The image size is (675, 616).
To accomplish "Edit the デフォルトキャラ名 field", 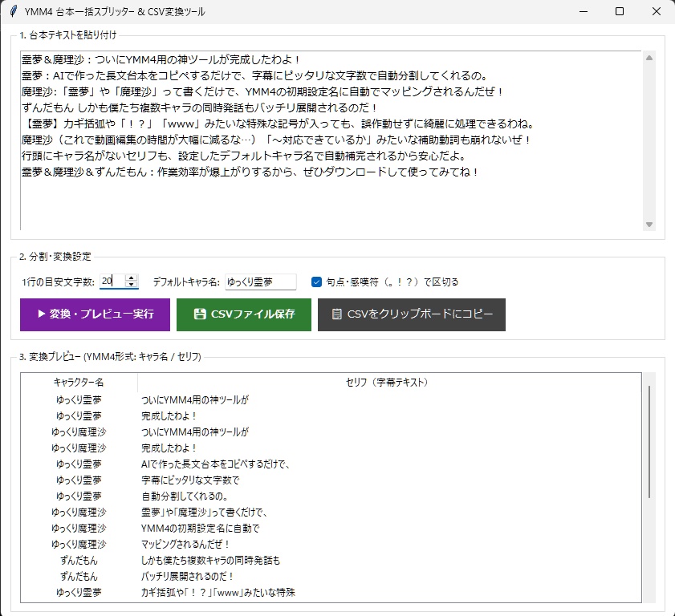I will coord(260,282).
